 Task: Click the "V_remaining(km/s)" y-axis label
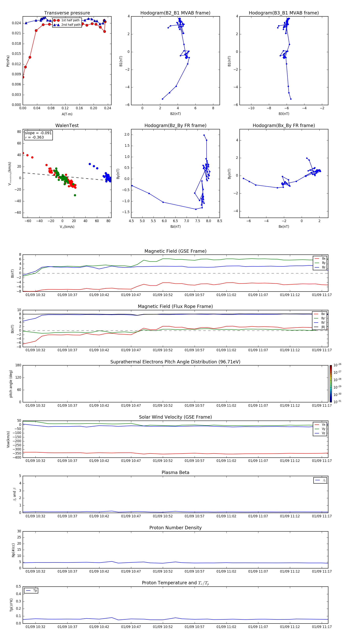point(10,173)
